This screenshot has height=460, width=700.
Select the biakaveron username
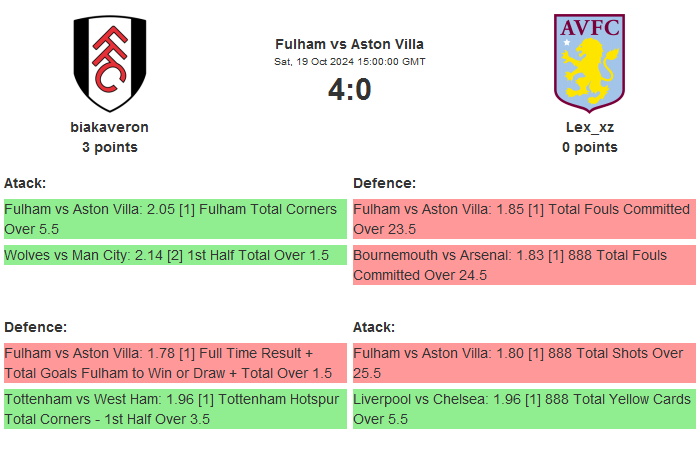point(110,127)
